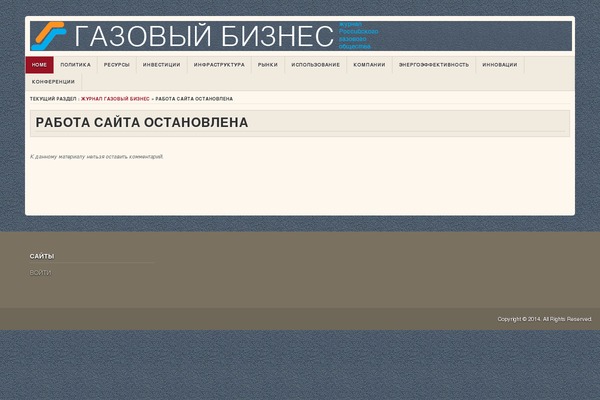Image resolution: width=600 pixels, height=400 pixels.
Task: Select the Энергоэффективность menu item
Action: point(434,65)
